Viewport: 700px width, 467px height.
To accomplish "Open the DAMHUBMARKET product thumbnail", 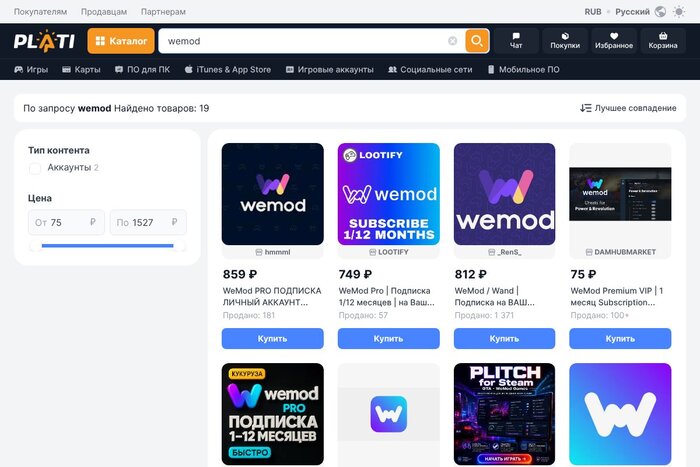I will (620, 194).
